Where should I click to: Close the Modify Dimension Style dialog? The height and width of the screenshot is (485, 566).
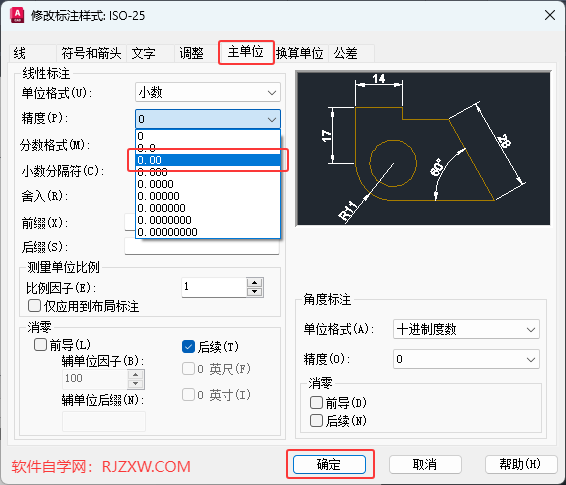(550, 15)
